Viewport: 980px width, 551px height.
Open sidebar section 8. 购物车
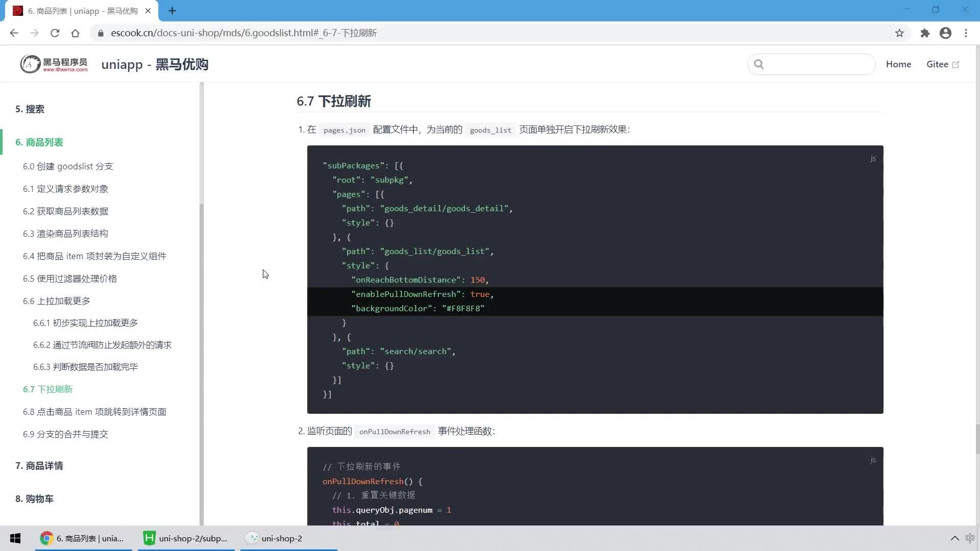[34, 499]
